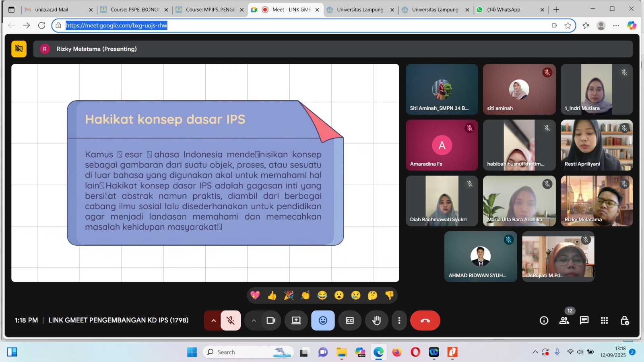Screen dimensions: 644x362
Task: Open more options three-dot menu
Action: point(399,321)
